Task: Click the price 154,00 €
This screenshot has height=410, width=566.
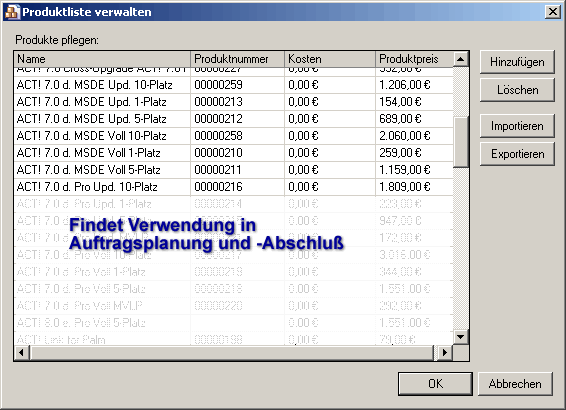Action: pos(400,102)
